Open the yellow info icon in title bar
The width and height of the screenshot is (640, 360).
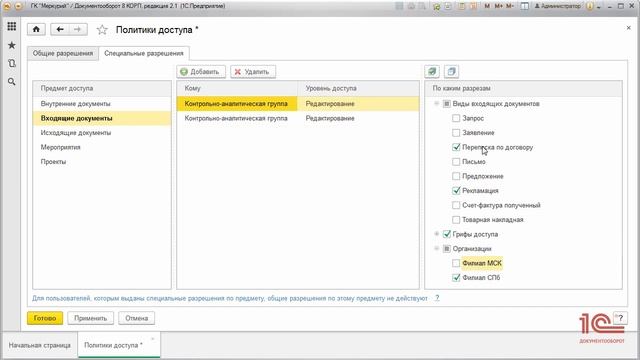[589, 6]
